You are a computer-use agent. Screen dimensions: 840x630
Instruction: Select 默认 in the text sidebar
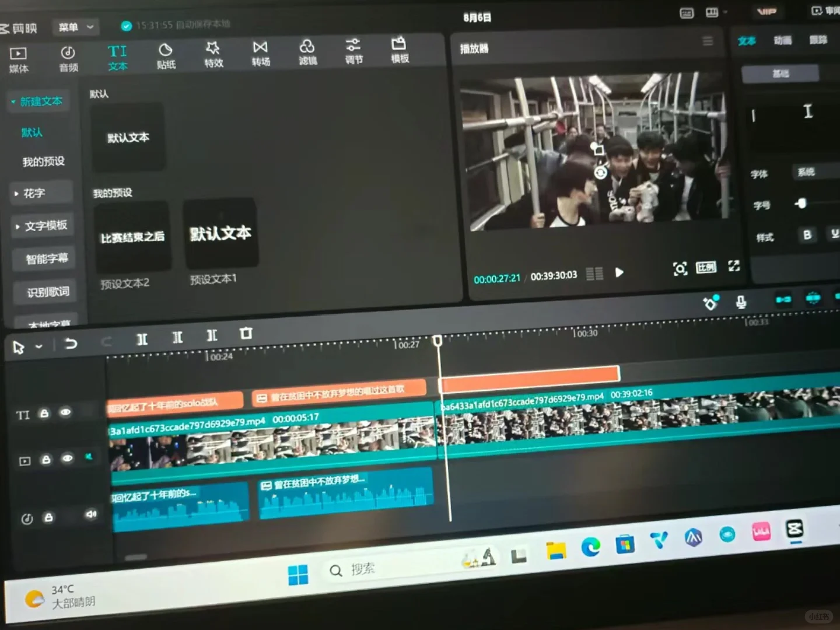pyautogui.click(x=32, y=132)
